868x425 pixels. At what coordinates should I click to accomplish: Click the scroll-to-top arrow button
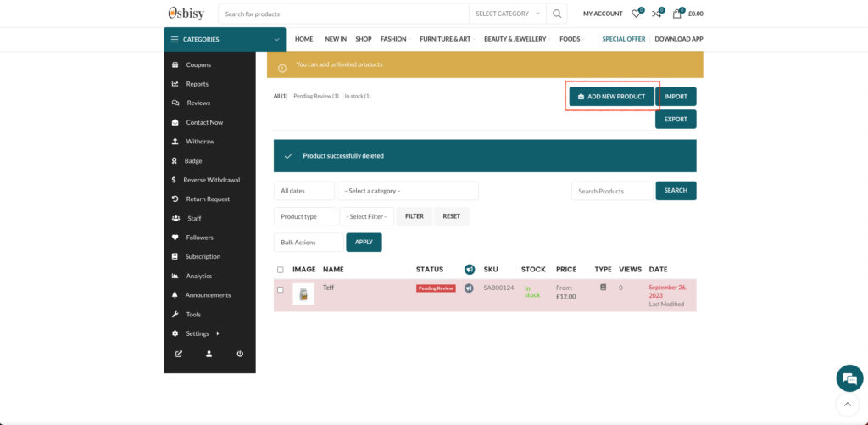847,405
